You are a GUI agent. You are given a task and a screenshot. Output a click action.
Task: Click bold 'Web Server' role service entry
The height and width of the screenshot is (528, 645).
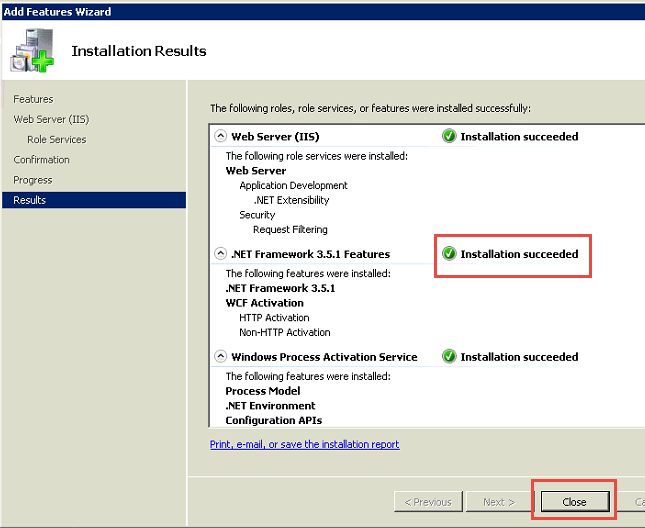tap(256, 171)
